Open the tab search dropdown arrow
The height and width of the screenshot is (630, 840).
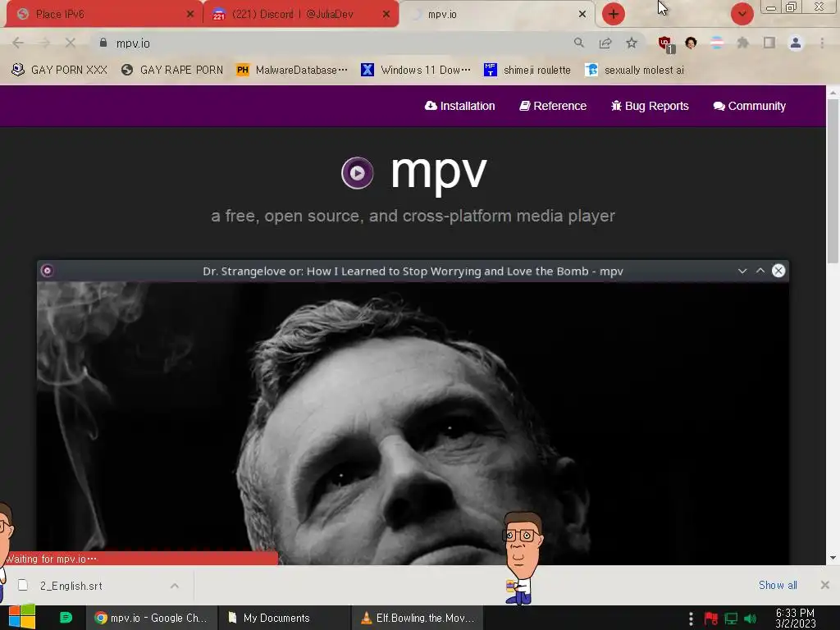[x=742, y=14]
